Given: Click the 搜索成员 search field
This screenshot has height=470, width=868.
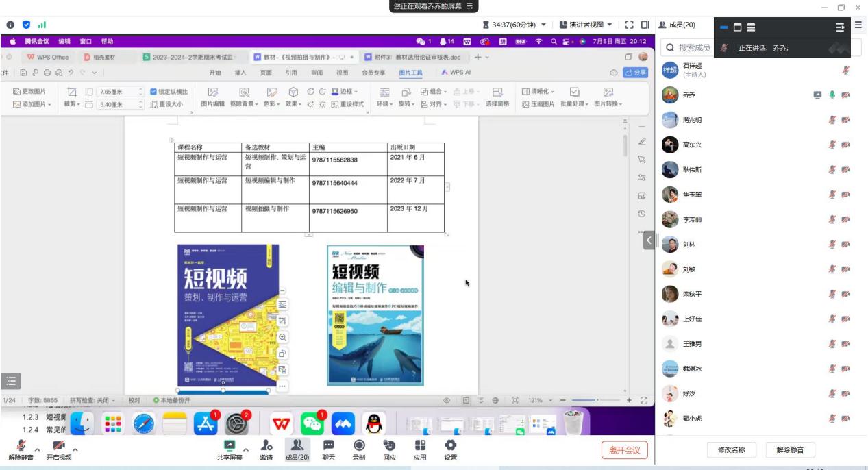Looking at the screenshot, I should [x=693, y=48].
